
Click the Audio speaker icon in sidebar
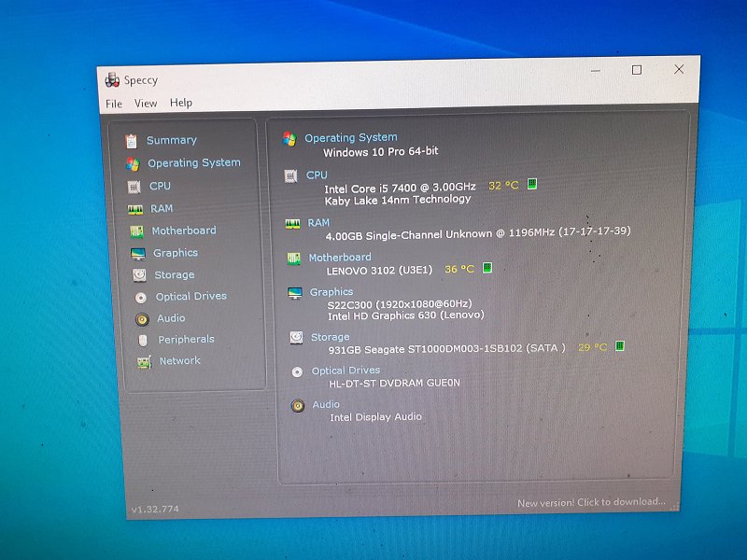click(x=142, y=319)
